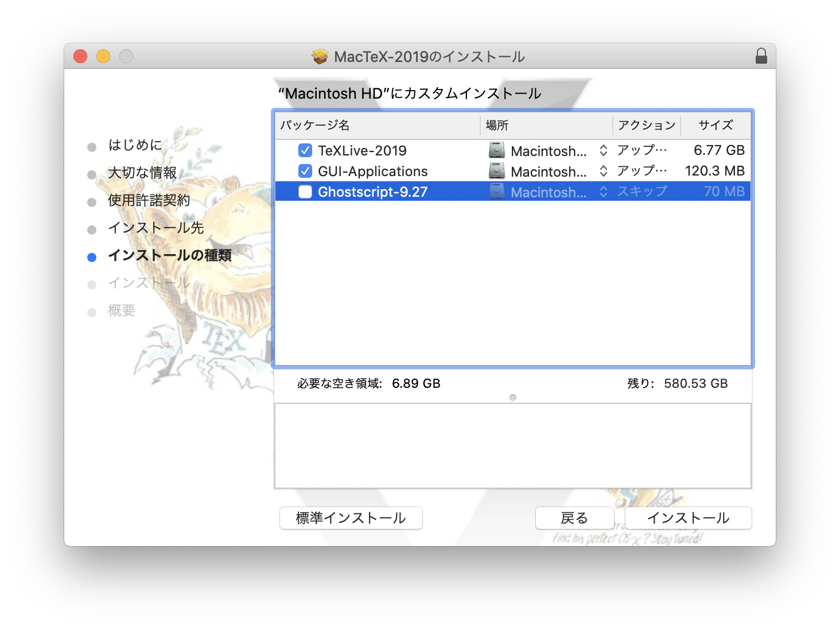This screenshot has height=631, width=840.
Task: Open location popup for TeXLive-2019
Action: [x=604, y=150]
